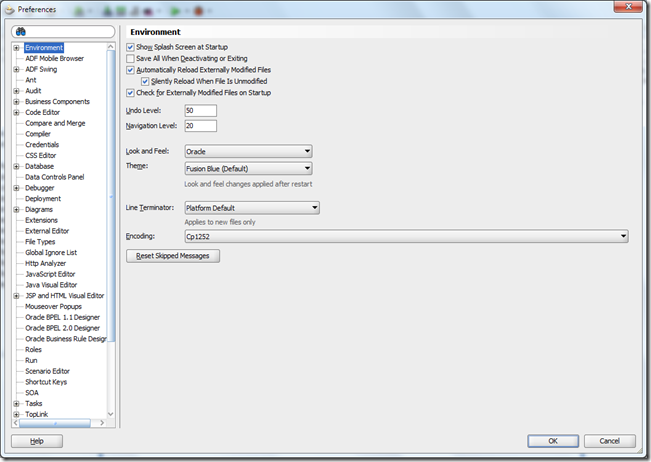Select Deployment category
The width and height of the screenshot is (651, 462).
[x=43, y=199]
